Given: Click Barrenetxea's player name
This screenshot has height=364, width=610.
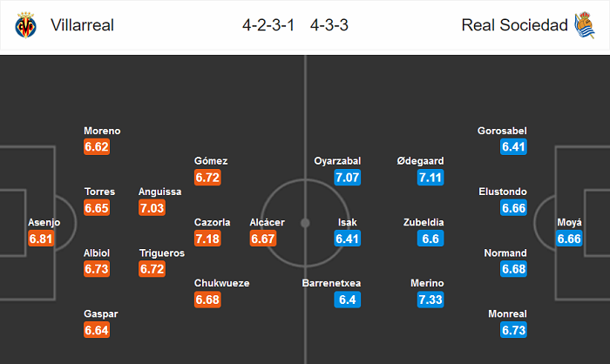Looking at the screenshot, I should click(x=331, y=283).
